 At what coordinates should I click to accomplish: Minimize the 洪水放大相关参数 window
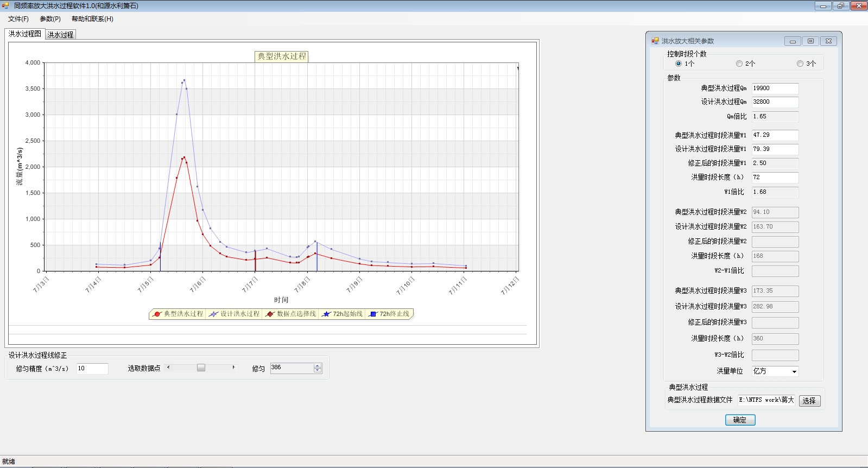click(793, 41)
